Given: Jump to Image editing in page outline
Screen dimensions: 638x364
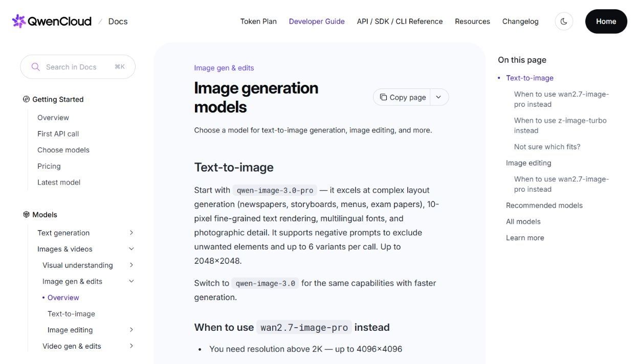Looking at the screenshot, I should click(x=529, y=163).
